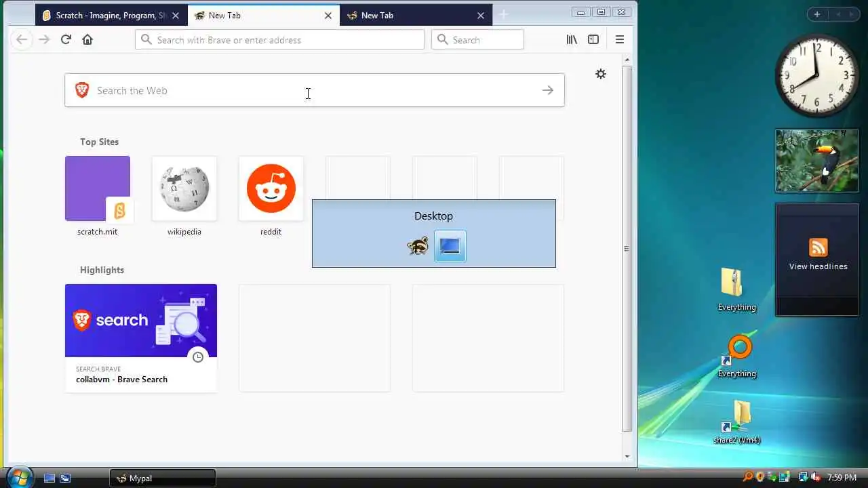The width and height of the screenshot is (868, 488).
Task: Click the Top Sites heading
Action: (x=99, y=142)
